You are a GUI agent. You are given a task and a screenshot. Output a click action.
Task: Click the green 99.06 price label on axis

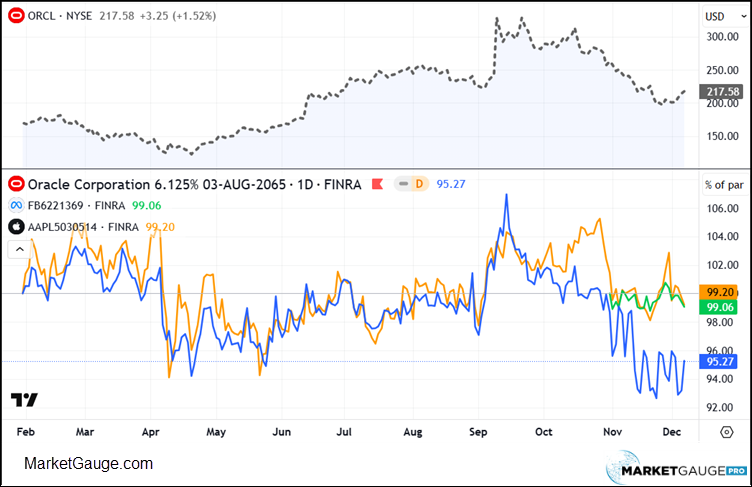coord(722,309)
